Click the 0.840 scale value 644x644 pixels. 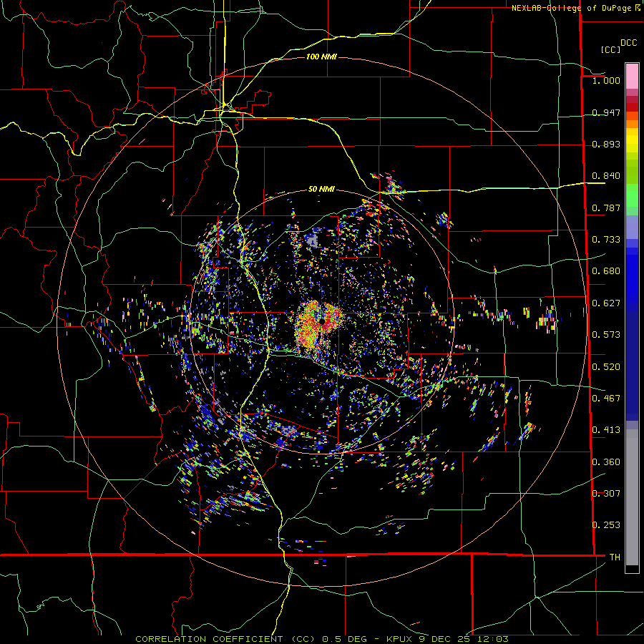click(x=606, y=176)
